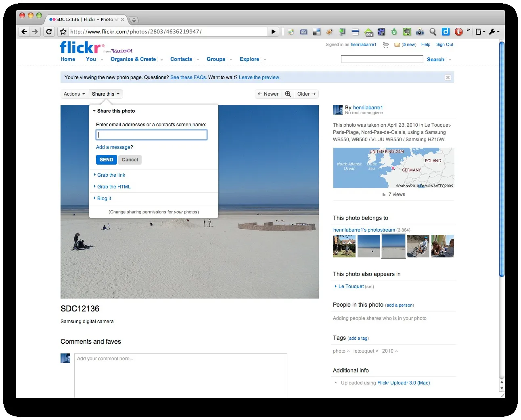Click the SEND button

click(107, 160)
